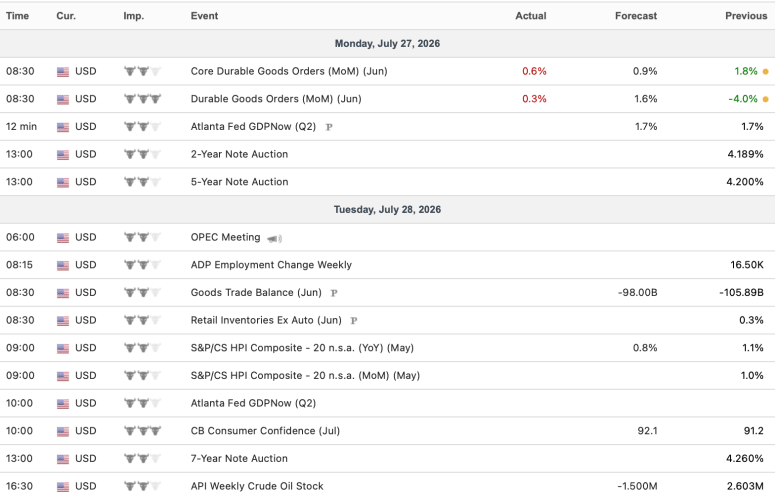Click the preliminary icon beside Retail Inventories Ex Auto

tap(354, 321)
